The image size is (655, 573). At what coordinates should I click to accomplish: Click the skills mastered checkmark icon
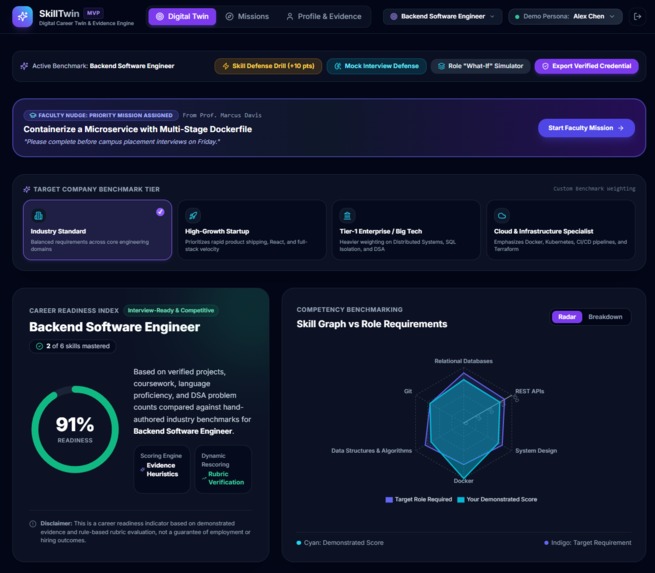39,346
